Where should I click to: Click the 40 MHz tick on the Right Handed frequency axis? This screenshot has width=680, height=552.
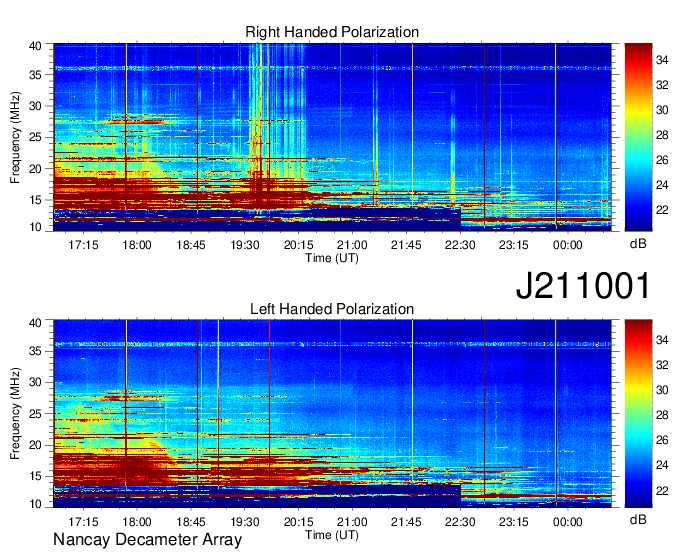point(36,46)
